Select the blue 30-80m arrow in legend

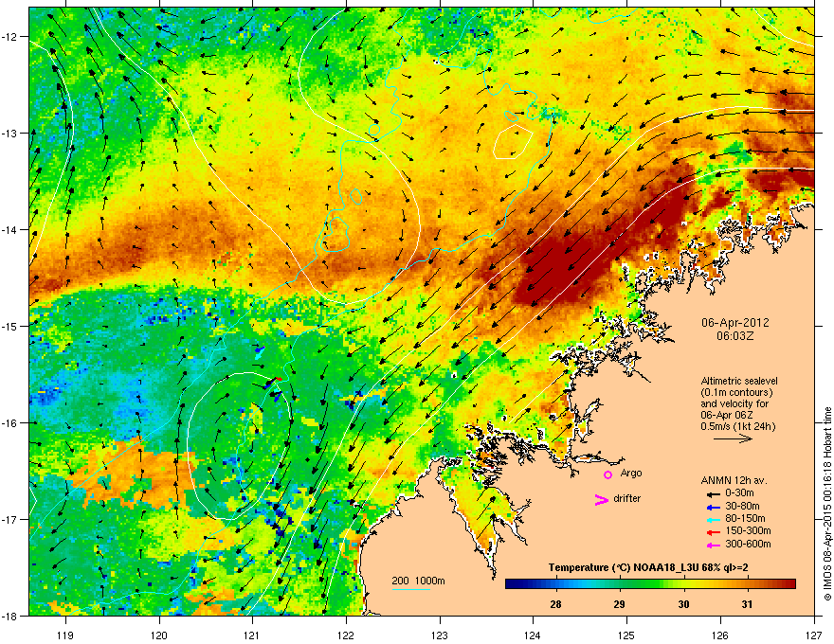click(714, 507)
